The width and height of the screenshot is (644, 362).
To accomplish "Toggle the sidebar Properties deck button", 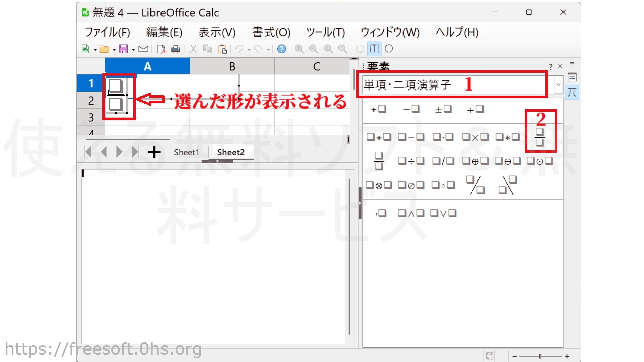I will [x=572, y=77].
